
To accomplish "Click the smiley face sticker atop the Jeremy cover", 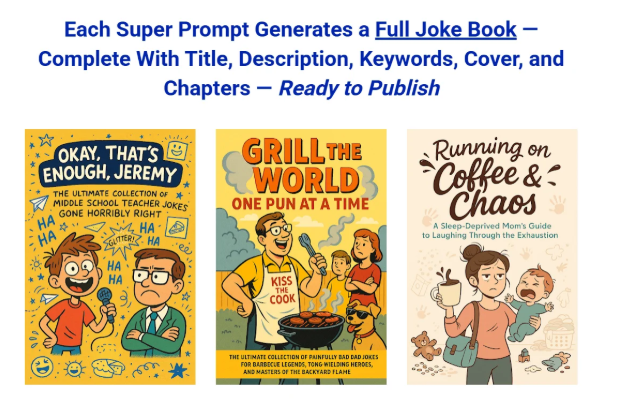I will 177,150.
